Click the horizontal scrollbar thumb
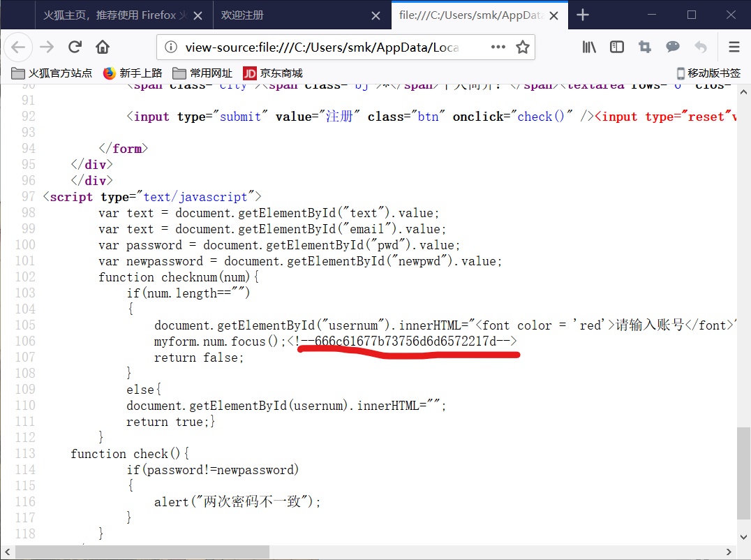Viewport: 751px width, 560px height. click(x=142, y=552)
